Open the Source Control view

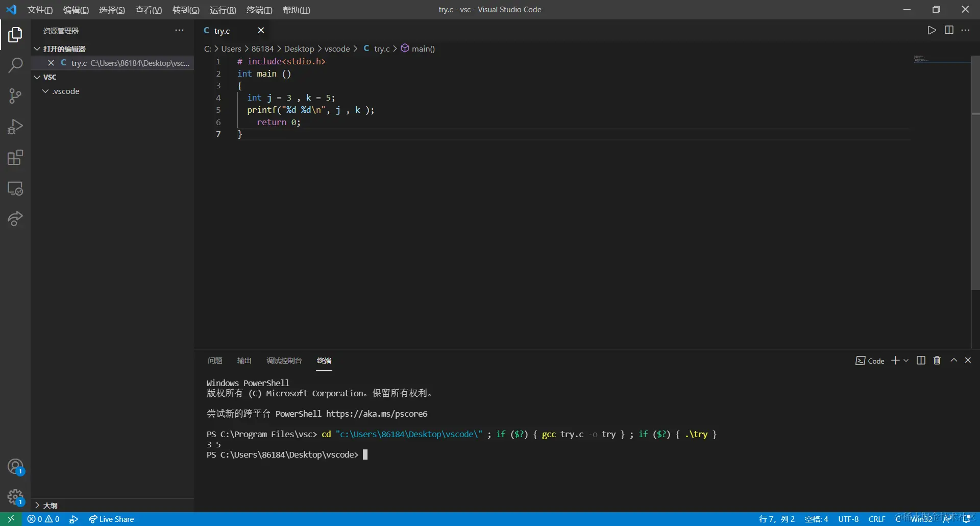(15, 96)
